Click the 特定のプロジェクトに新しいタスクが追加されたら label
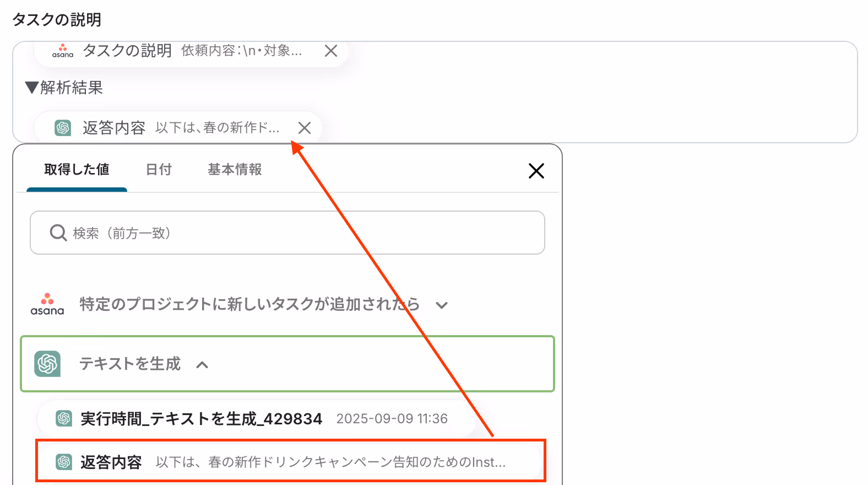The image size is (868, 485). click(249, 304)
